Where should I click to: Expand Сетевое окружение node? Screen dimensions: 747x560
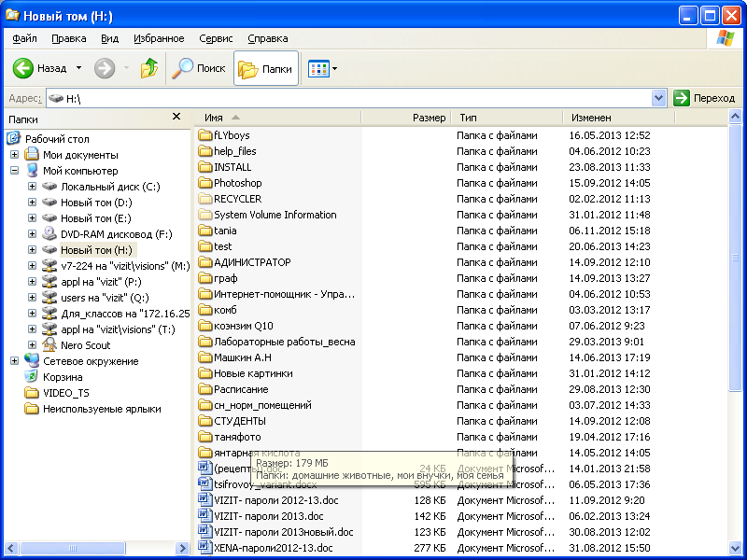tap(14, 361)
